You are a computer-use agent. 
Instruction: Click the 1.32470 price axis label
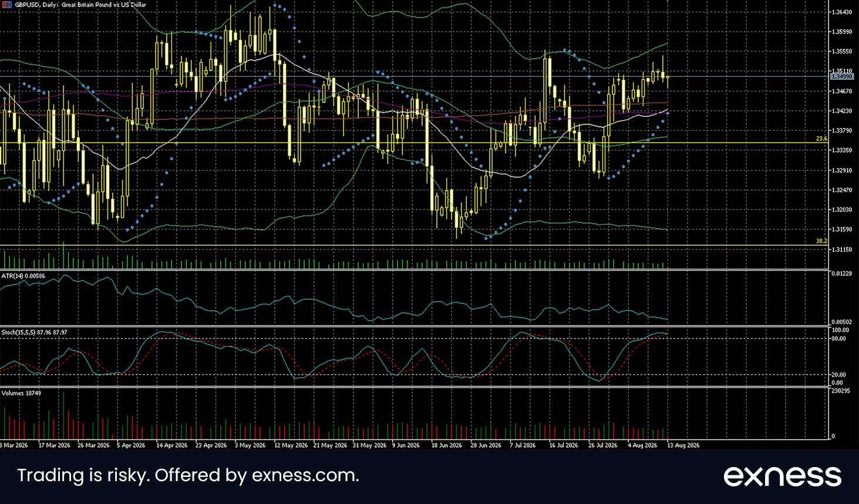[x=841, y=190]
